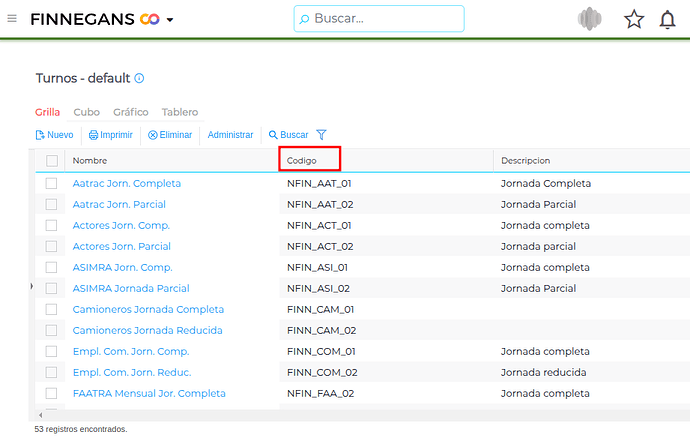Viewport: 690px width, 437px height.
Task: Check the Actores Jorn. Parcial row checkbox
Action: point(51,246)
